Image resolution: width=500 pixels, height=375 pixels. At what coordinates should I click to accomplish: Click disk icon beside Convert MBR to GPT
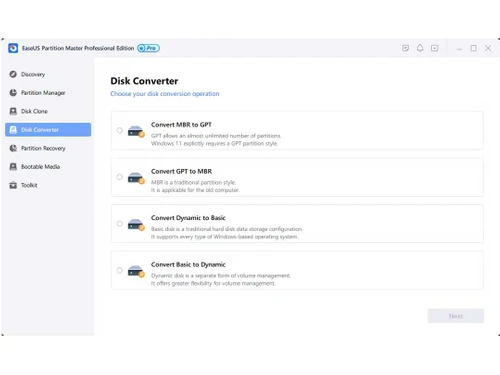(136, 131)
